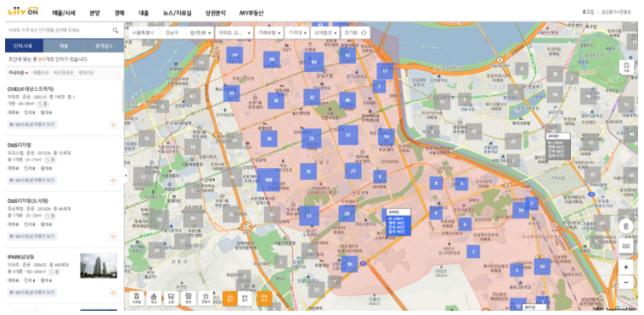Screen dimensions: 644x315
Task: Open 분양 menu
Action: coord(95,13)
